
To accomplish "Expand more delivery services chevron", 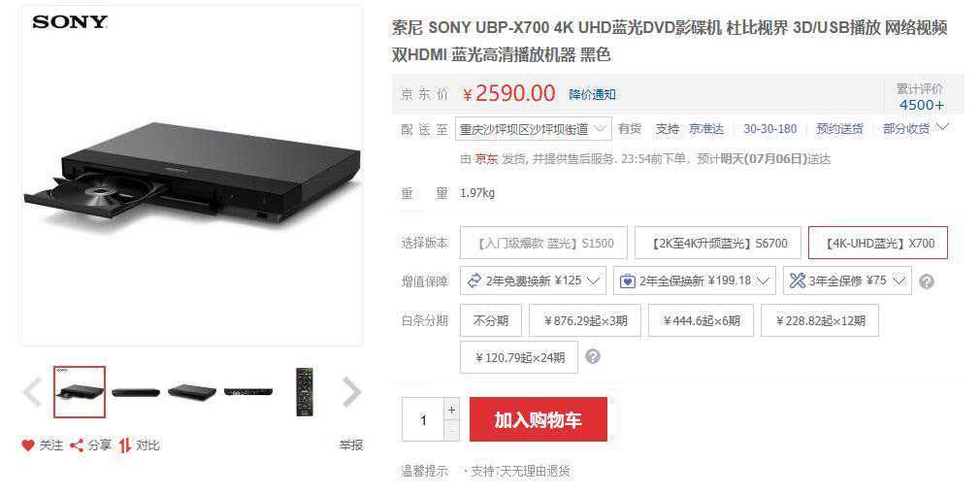I will 942,127.
